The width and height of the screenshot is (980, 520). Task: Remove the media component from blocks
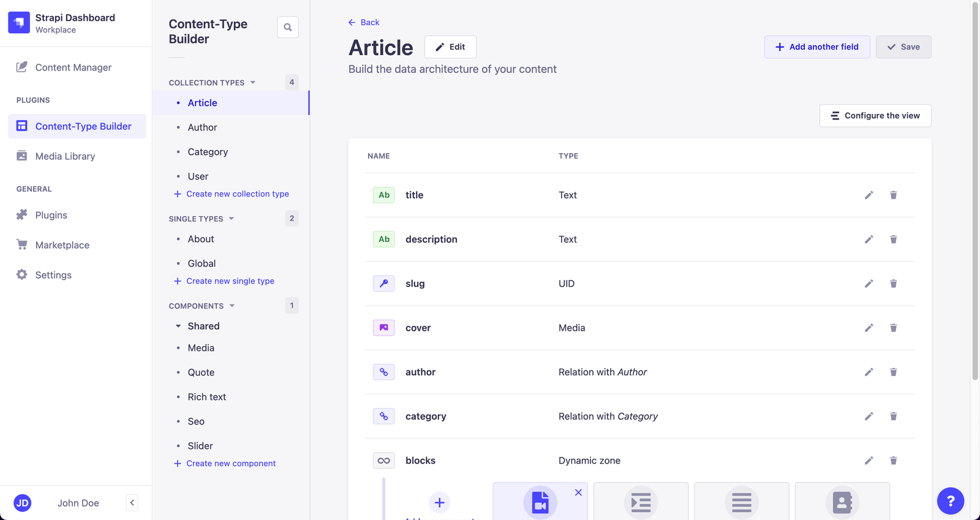point(578,492)
